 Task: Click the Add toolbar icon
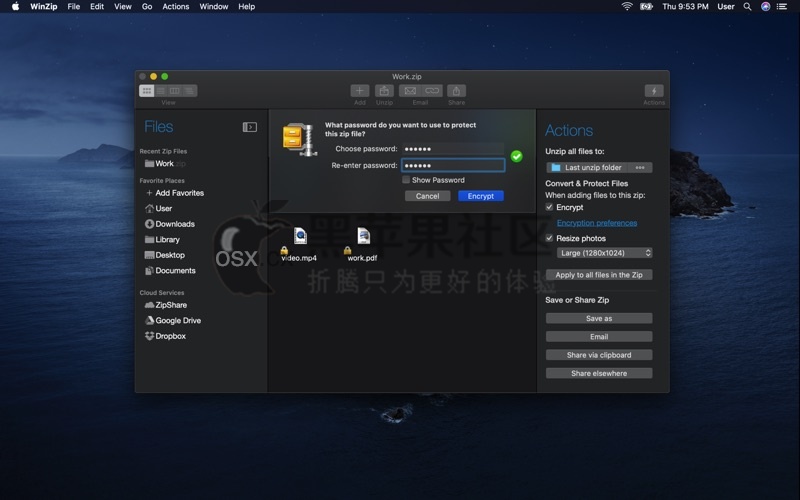(x=360, y=91)
